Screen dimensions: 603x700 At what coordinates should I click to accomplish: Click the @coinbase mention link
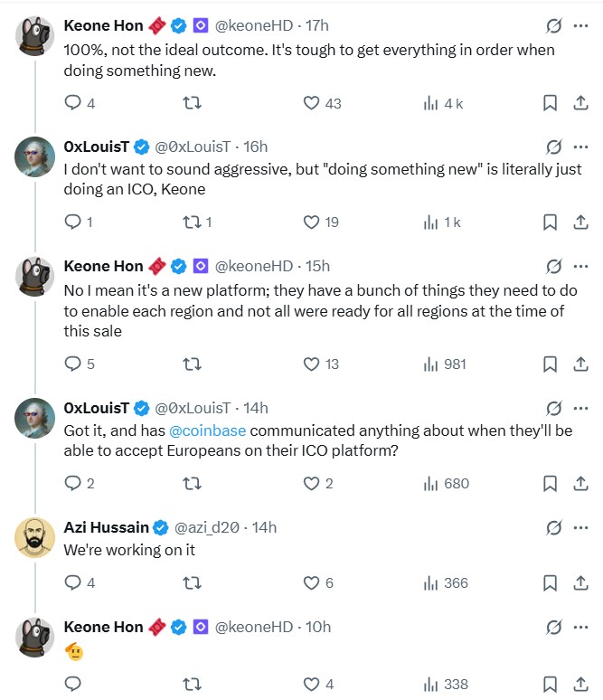point(207,431)
